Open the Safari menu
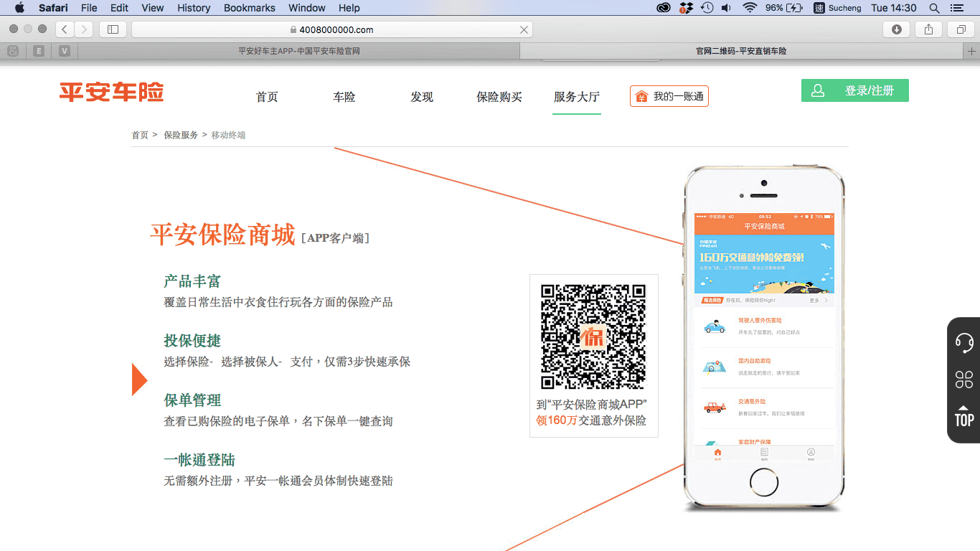980x551 pixels. (x=53, y=8)
